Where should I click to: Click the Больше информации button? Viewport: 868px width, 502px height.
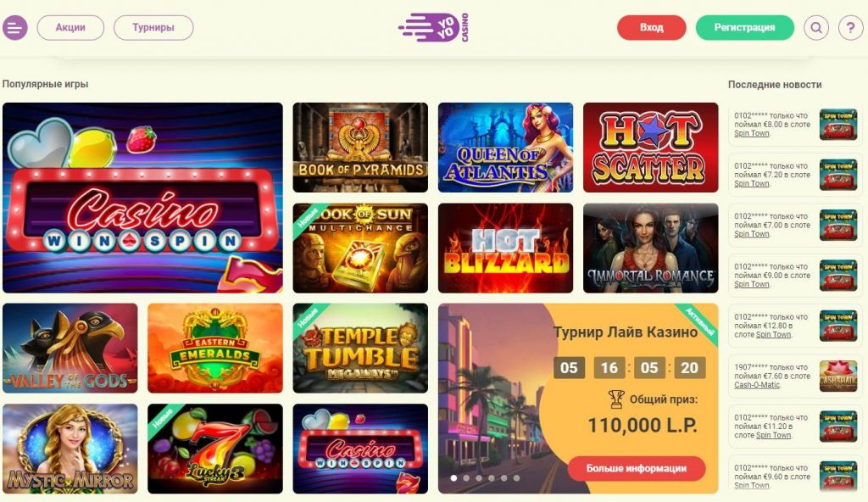[x=637, y=468]
